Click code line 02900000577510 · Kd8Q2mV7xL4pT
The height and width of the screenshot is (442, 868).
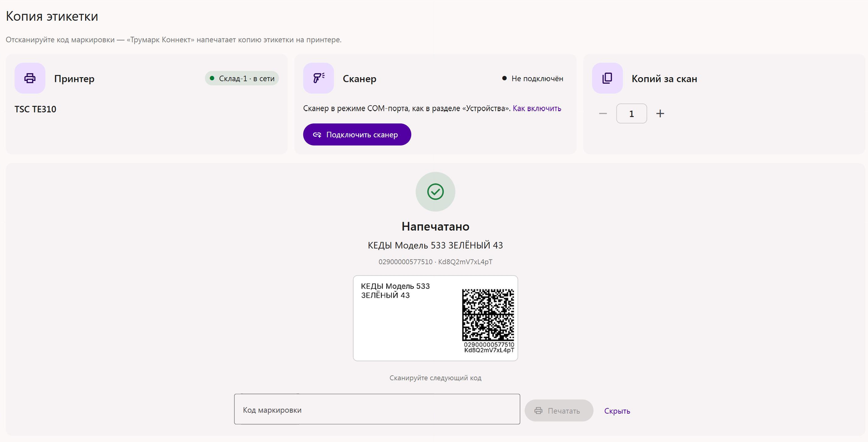pos(435,262)
